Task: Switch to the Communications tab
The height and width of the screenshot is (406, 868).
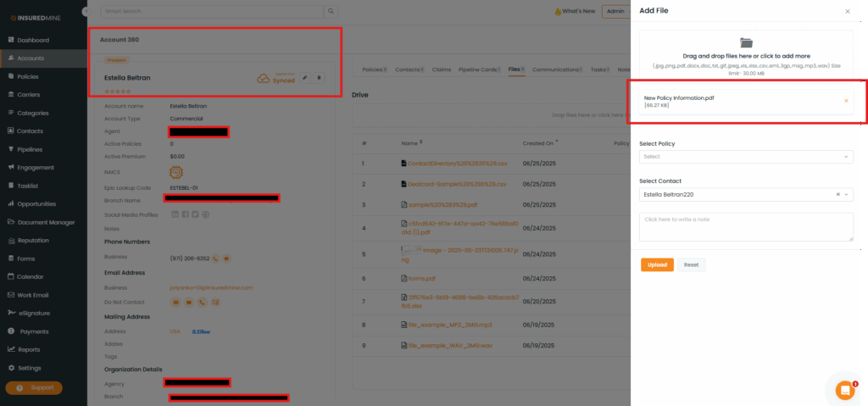Action: coord(558,70)
